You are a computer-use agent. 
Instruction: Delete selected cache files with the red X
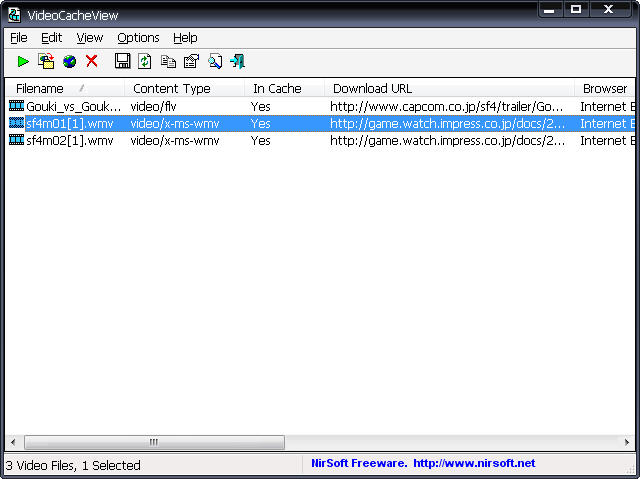tap(92, 61)
